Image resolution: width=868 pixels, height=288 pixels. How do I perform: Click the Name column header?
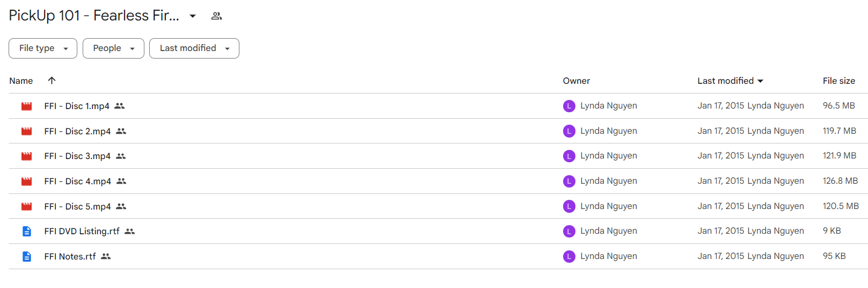coord(21,81)
